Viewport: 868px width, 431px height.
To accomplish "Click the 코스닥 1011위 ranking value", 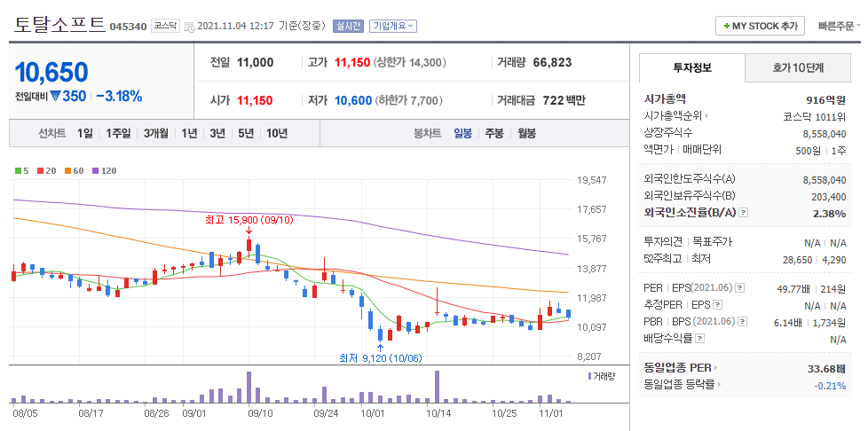I will [814, 117].
